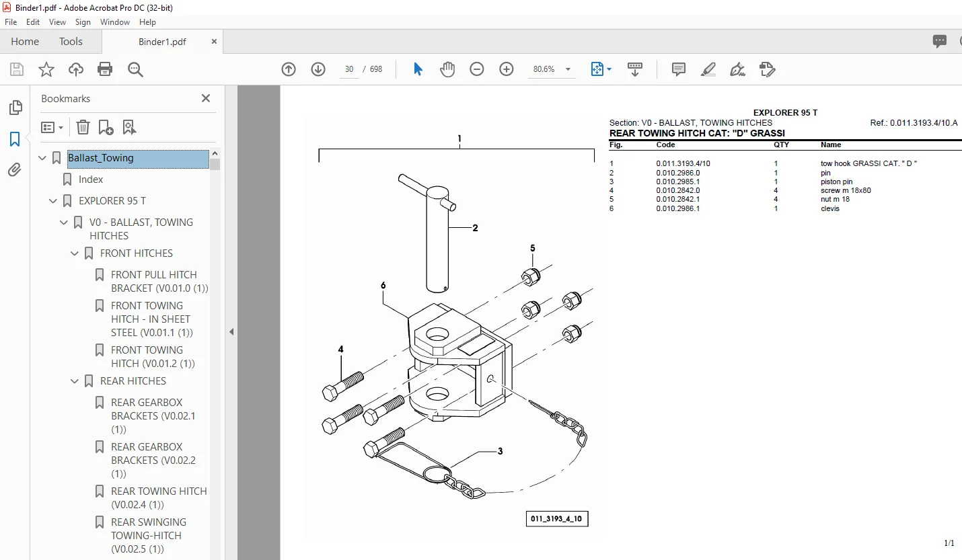
Task: Open FRONT PULL HITCH BRACKET (V0.01.0) bookmark
Action: [160, 282]
